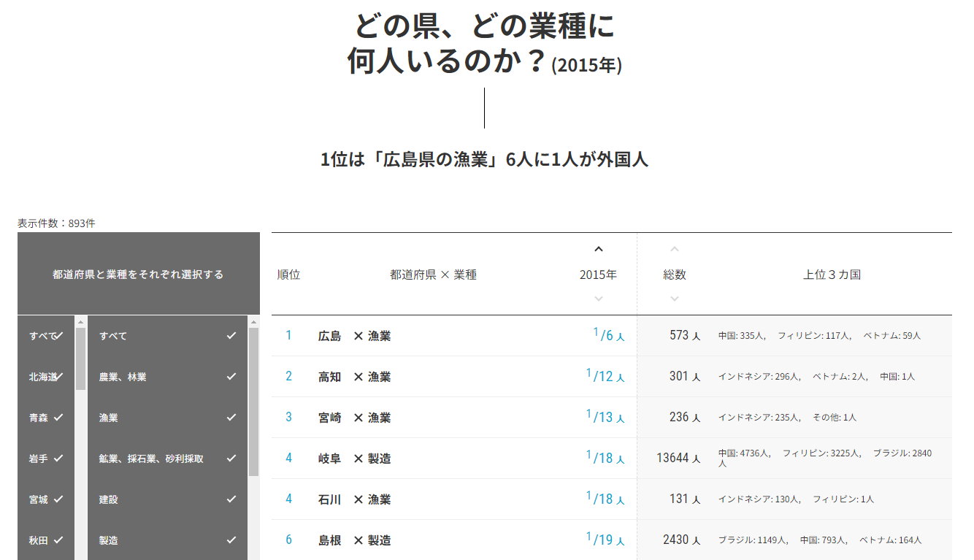The height and width of the screenshot is (560, 974).
Task: Select the 石川 × 漁業 row
Action: pos(612,499)
